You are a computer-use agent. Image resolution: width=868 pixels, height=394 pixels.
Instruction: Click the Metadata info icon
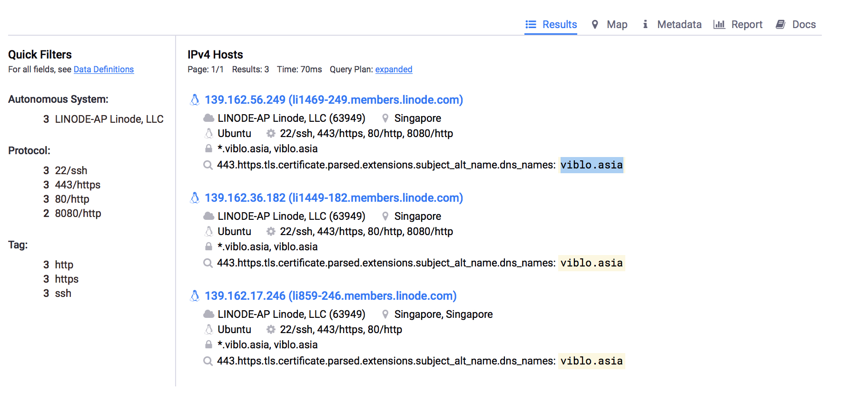click(x=645, y=24)
